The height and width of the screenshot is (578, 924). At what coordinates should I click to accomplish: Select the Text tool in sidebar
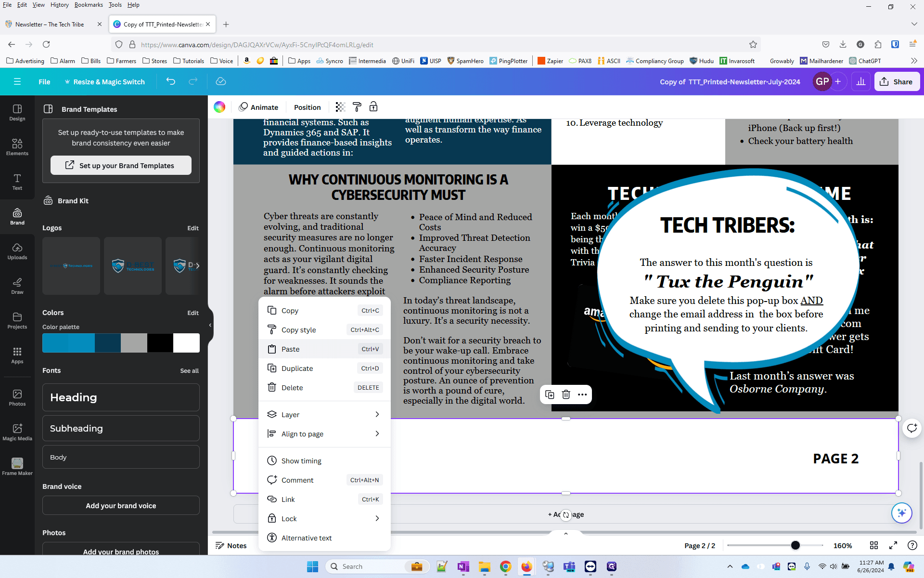coord(17,182)
